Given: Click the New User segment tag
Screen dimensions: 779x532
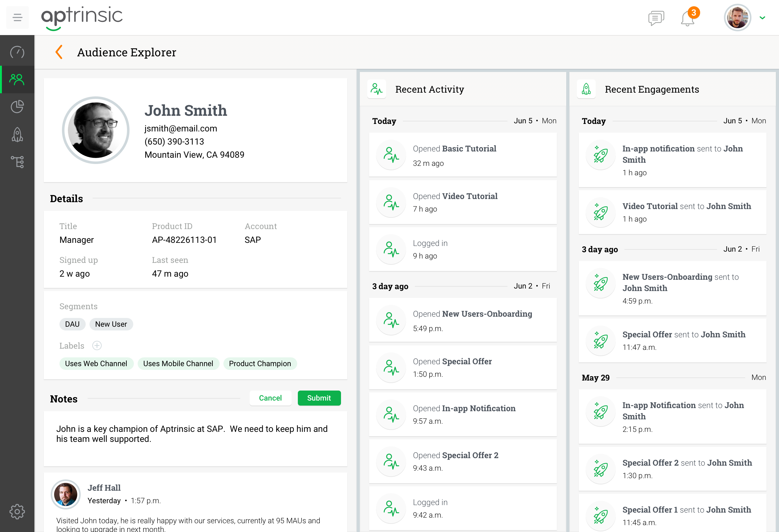Looking at the screenshot, I should click(x=111, y=324).
